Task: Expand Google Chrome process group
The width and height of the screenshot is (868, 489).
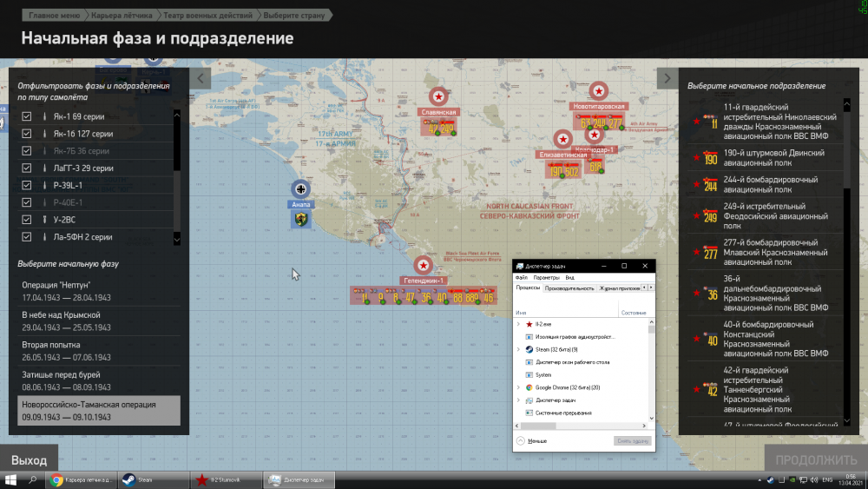Action: tap(518, 387)
